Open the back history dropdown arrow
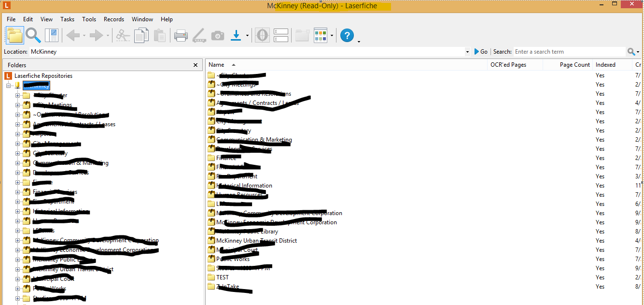The width and height of the screenshot is (644, 305). tap(84, 35)
